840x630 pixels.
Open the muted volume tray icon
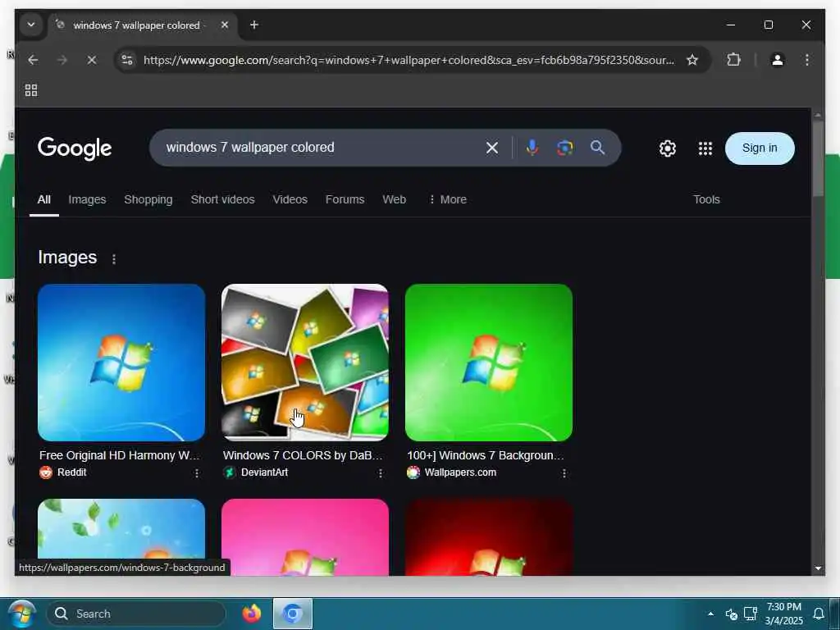[731, 614]
